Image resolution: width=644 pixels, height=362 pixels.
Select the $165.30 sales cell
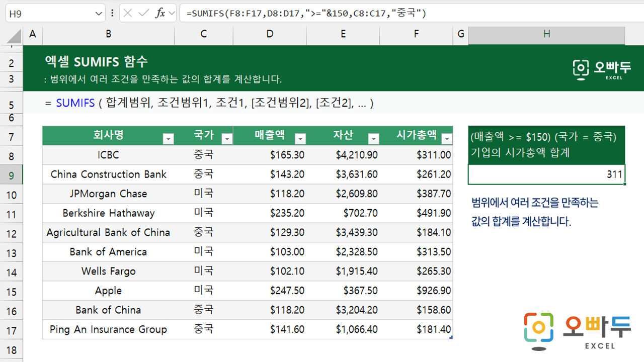click(270, 155)
